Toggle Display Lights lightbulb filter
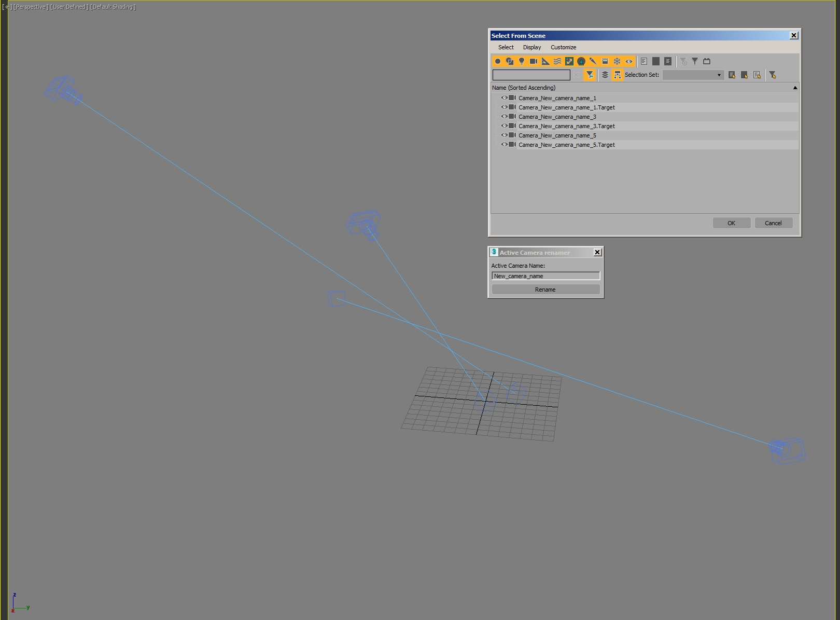The height and width of the screenshot is (620, 840). pos(522,61)
